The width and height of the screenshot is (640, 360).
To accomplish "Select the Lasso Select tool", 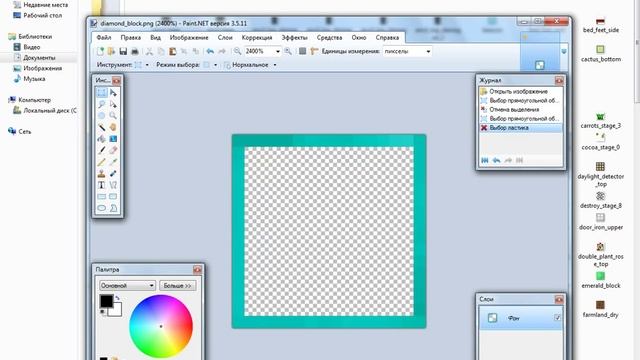I will [102, 104].
